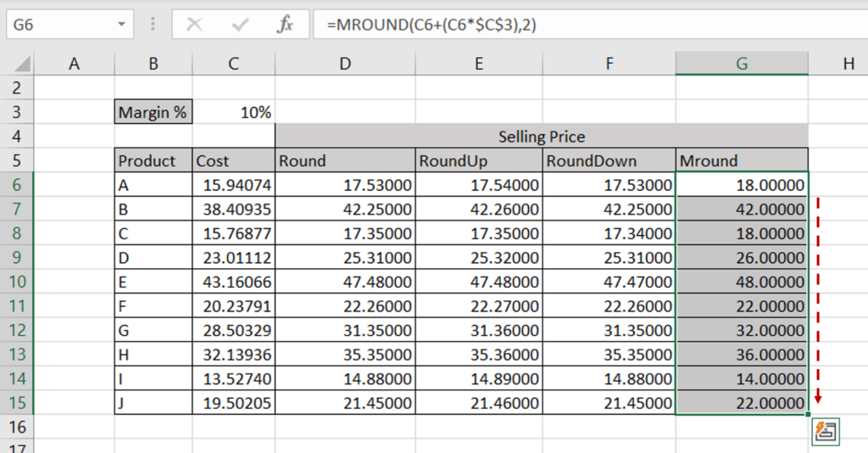Select column B header
The width and height of the screenshot is (868, 453).
(x=153, y=64)
